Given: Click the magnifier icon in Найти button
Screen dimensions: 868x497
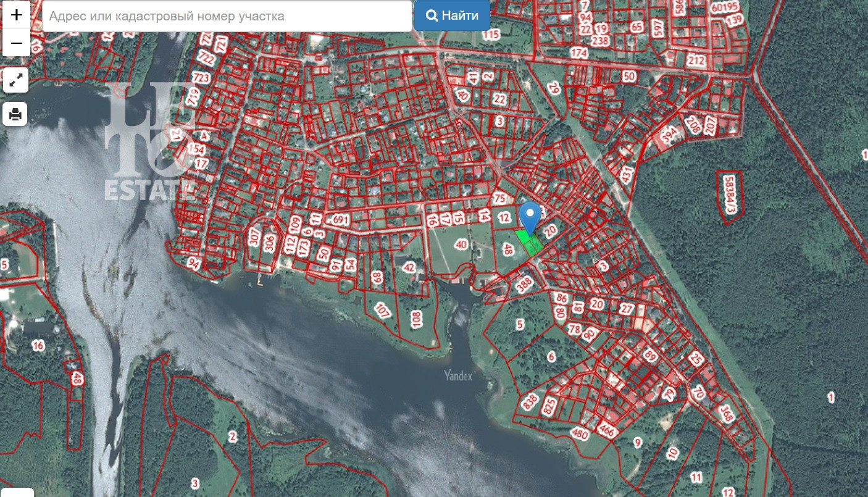Looking at the screenshot, I should click(432, 16).
